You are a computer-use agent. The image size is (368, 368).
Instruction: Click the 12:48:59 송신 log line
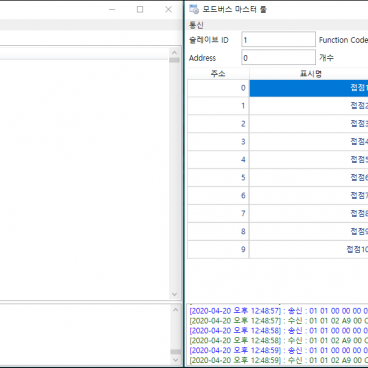pos(279,351)
